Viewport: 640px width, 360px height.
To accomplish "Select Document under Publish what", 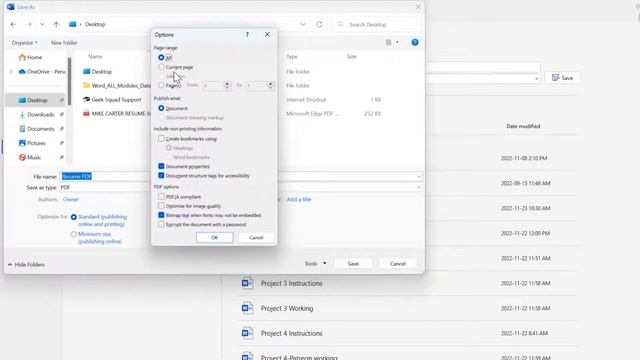I will [161, 108].
